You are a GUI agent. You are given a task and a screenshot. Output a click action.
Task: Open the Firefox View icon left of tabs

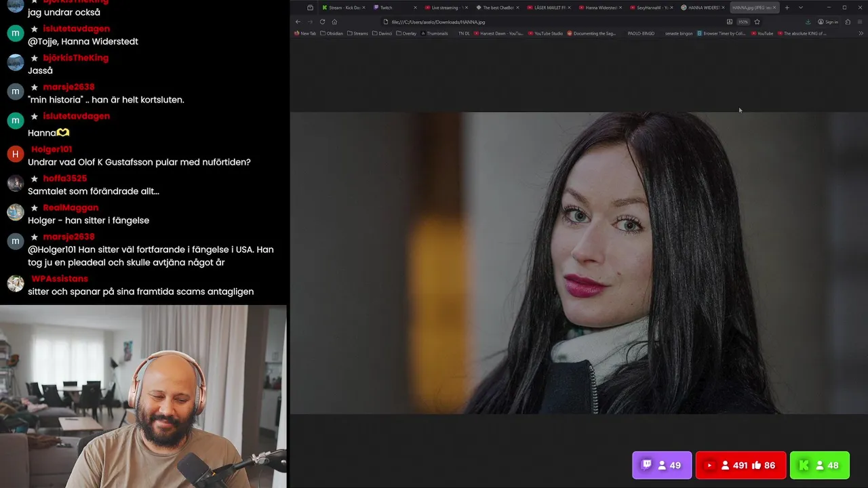click(310, 7)
